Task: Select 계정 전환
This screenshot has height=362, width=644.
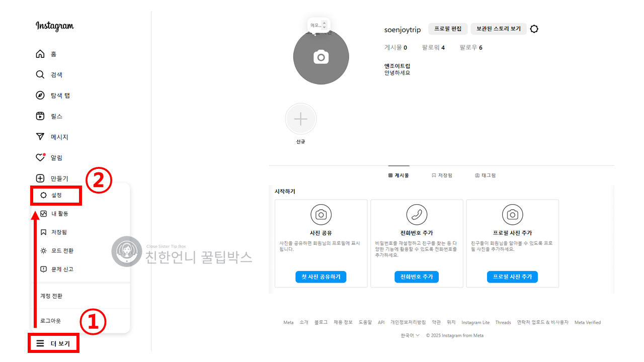Action: 51,296
